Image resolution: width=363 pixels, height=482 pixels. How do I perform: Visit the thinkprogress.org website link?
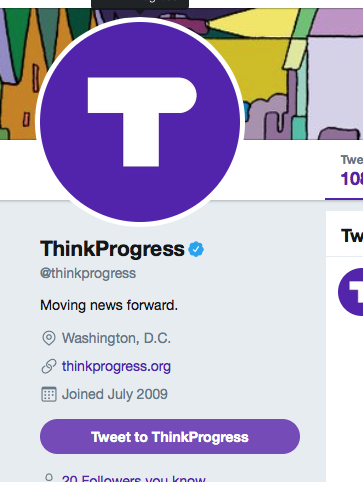116,366
